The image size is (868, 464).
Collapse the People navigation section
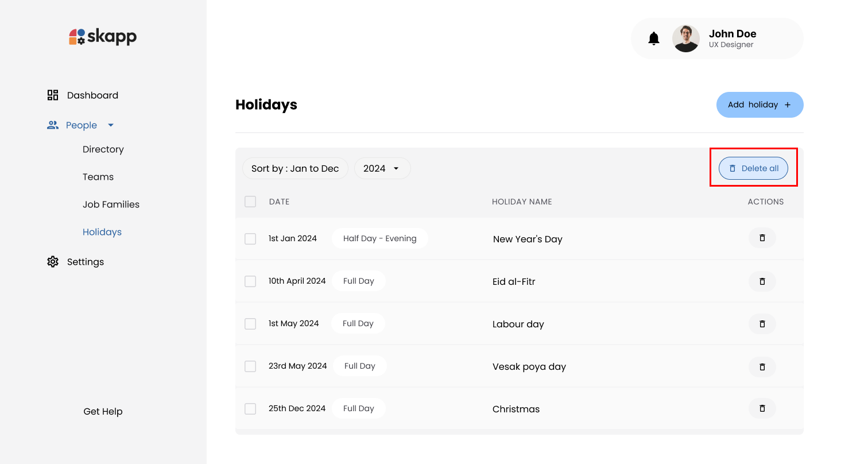pyautogui.click(x=111, y=125)
